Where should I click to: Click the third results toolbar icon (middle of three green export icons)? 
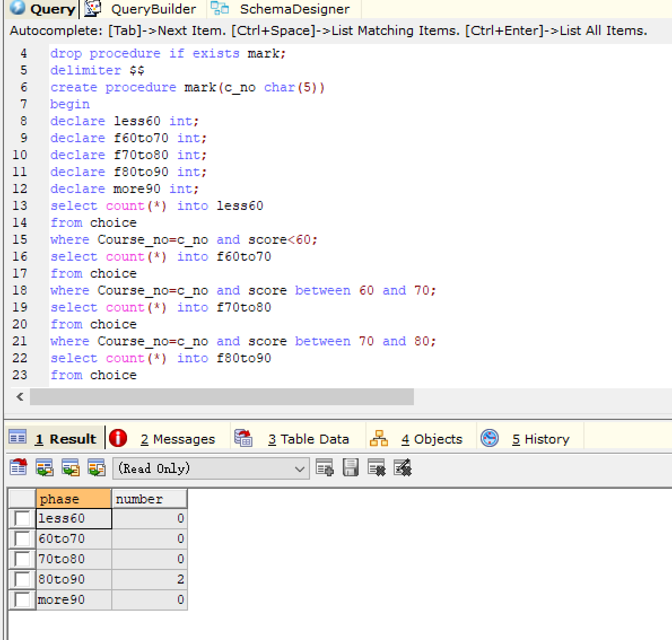click(x=71, y=467)
